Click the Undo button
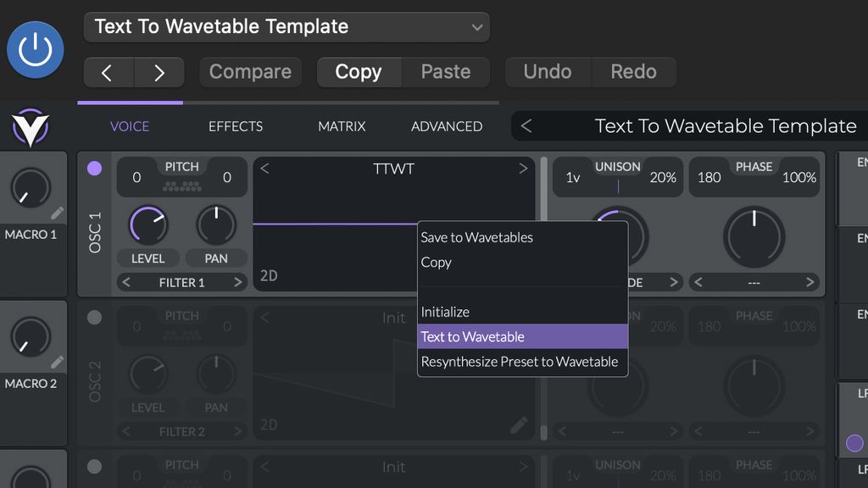 coord(548,72)
